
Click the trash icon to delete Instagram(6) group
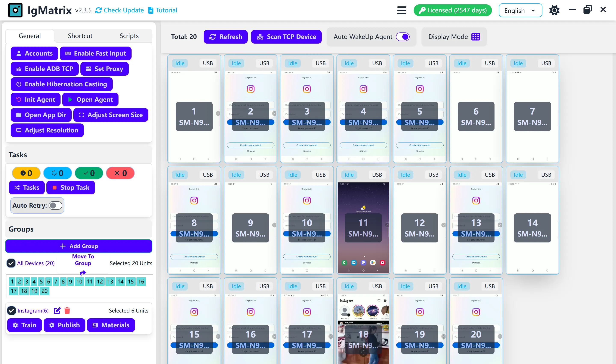[67, 310]
